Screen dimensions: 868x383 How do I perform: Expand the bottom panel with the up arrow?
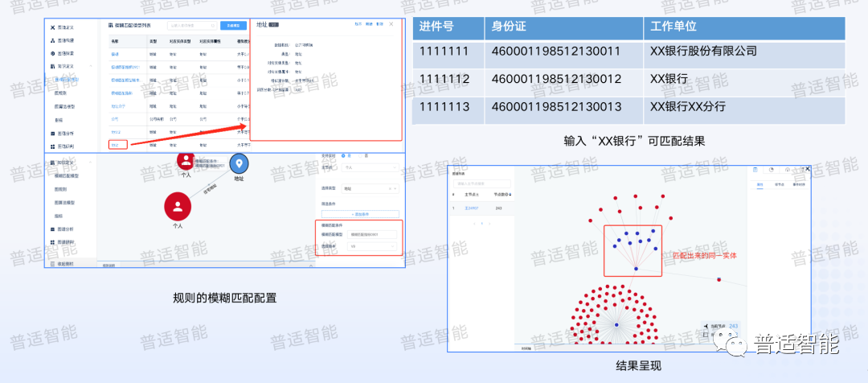pyautogui.click(x=311, y=266)
